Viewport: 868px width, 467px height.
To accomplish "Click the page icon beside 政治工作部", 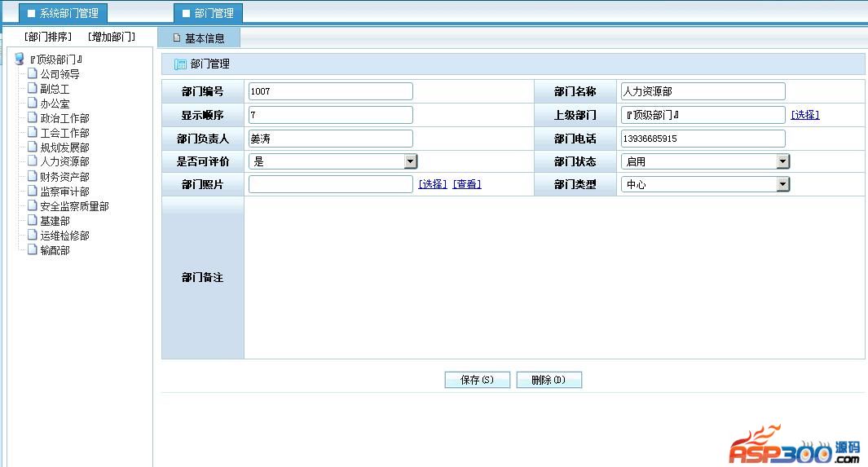I will [33, 117].
